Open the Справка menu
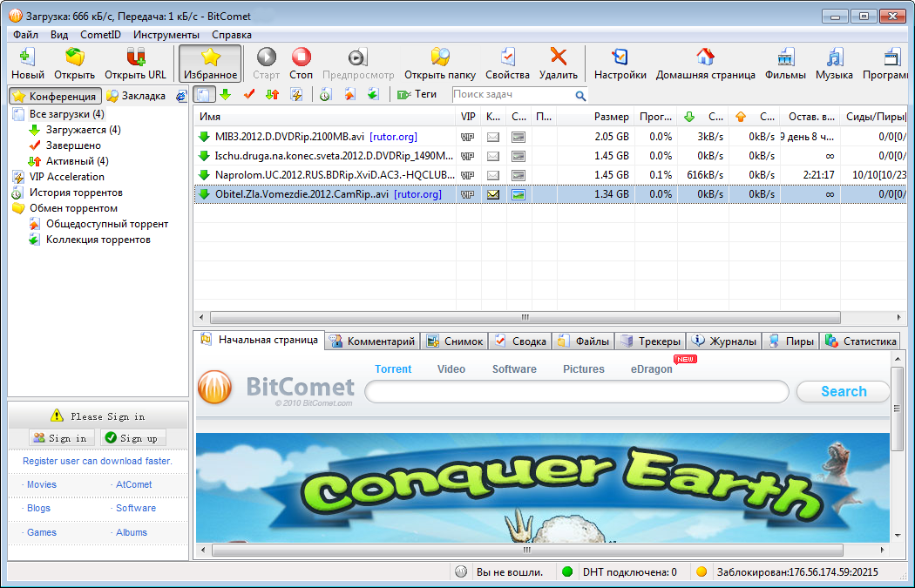Image resolution: width=915 pixels, height=588 pixels. point(232,35)
